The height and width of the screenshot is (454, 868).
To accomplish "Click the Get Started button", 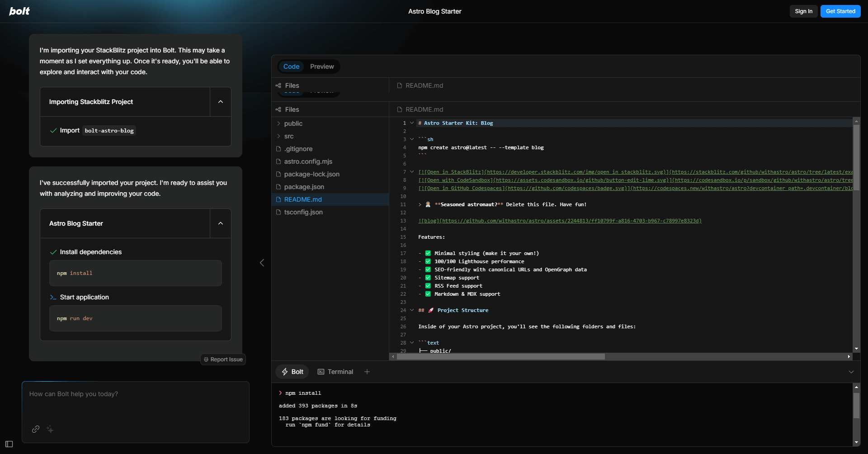I will tap(840, 11).
